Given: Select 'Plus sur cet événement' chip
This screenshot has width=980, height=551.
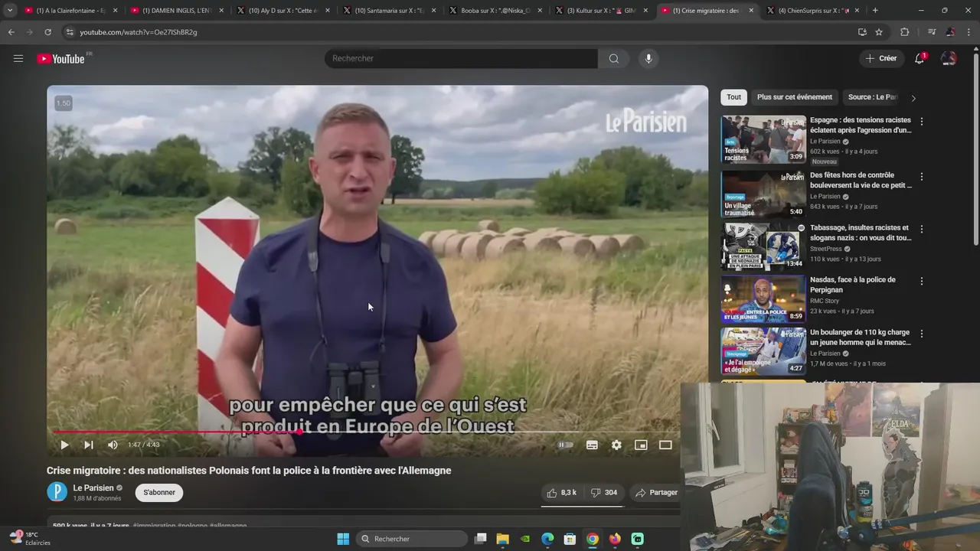Looking at the screenshot, I should 795,97.
